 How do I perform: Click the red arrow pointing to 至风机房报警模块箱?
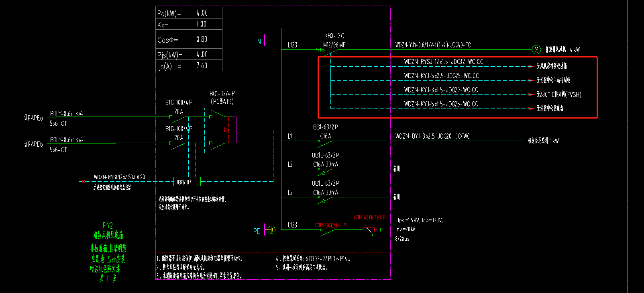tap(531, 66)
